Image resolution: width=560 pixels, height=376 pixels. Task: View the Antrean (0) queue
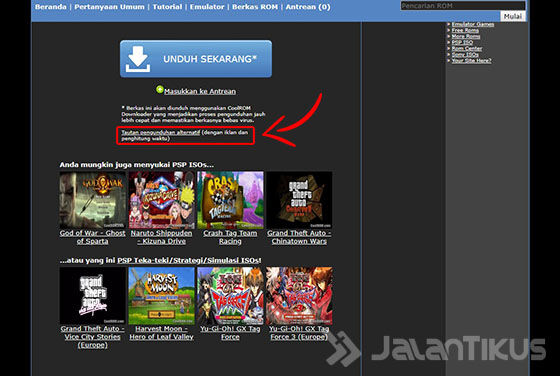pos(308,7)
